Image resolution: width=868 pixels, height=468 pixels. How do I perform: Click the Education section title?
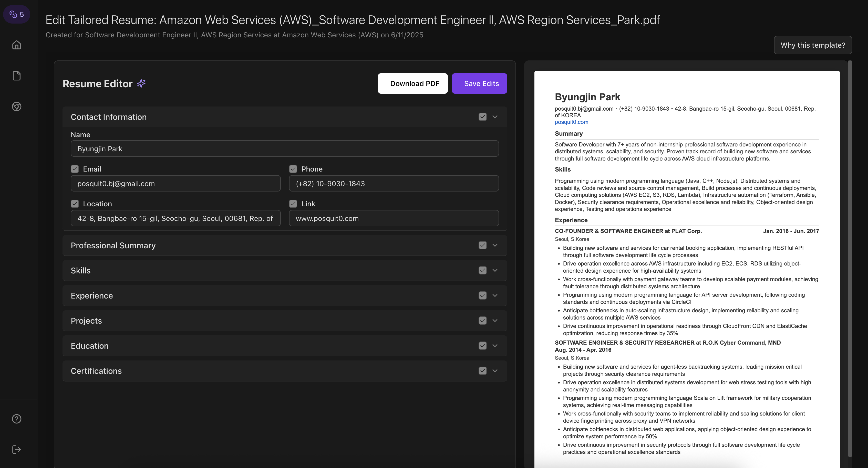tap(90, 346)
